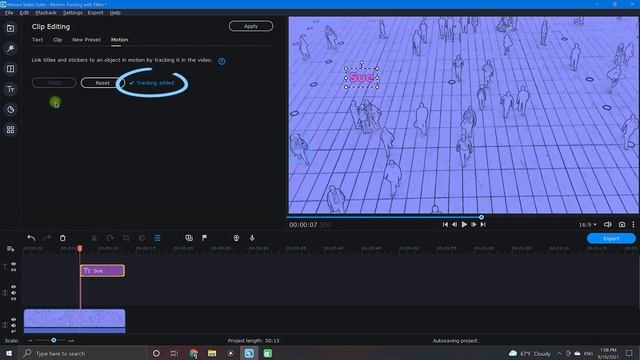
Task: Switch to the New Preset tab
Action: click(86, 40)
